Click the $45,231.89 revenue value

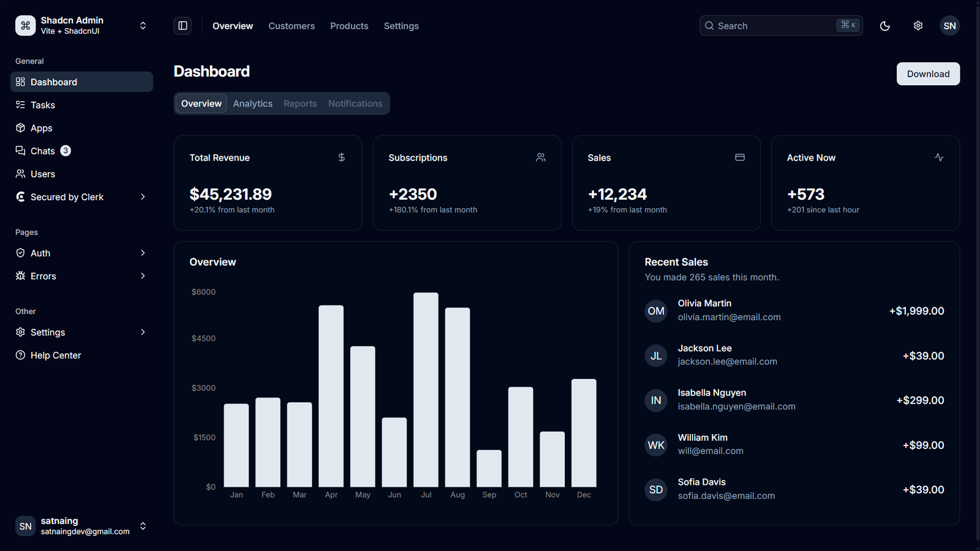tap(230, 194)
